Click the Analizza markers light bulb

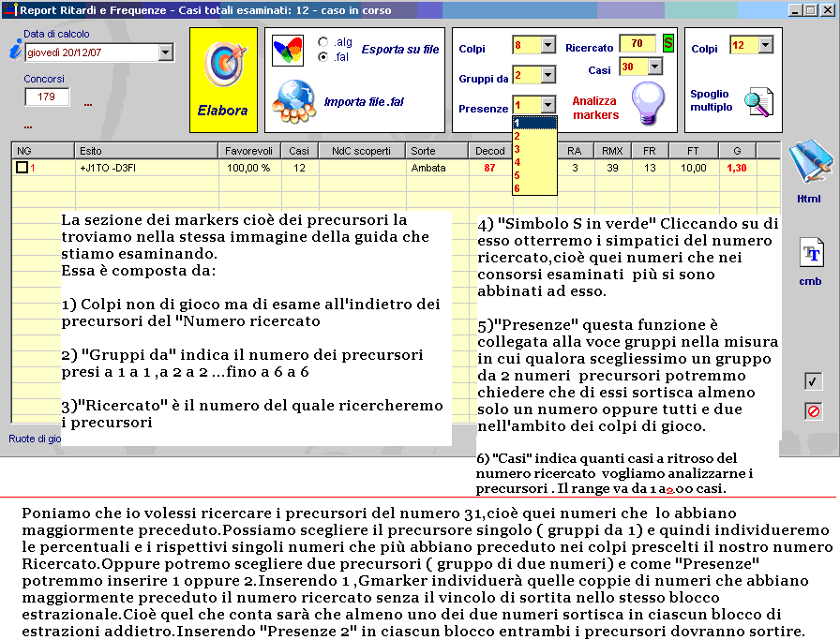tap(648, 103)
